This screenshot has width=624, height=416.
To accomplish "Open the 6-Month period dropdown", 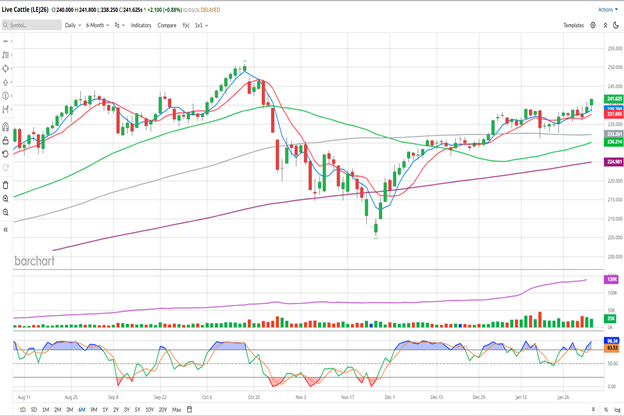I will click(98, 25).
